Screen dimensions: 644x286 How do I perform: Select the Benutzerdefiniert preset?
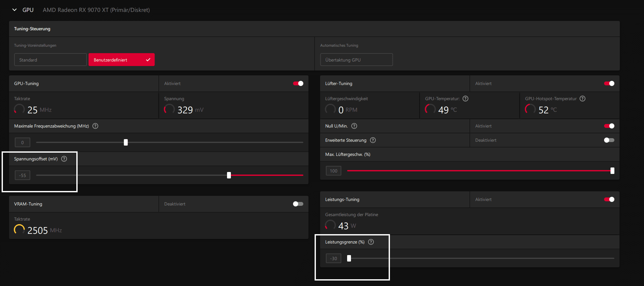[122, 60]
